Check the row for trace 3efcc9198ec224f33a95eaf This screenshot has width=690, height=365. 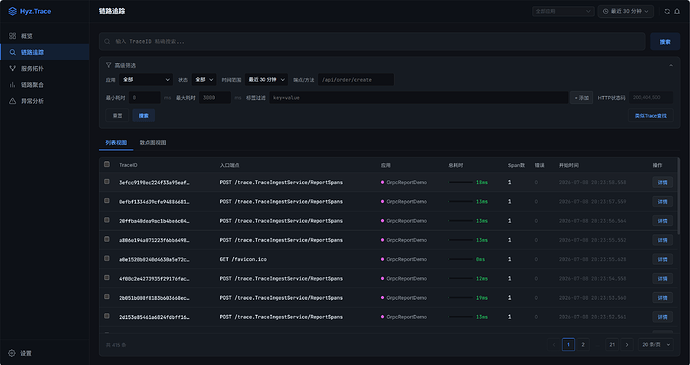106,181
